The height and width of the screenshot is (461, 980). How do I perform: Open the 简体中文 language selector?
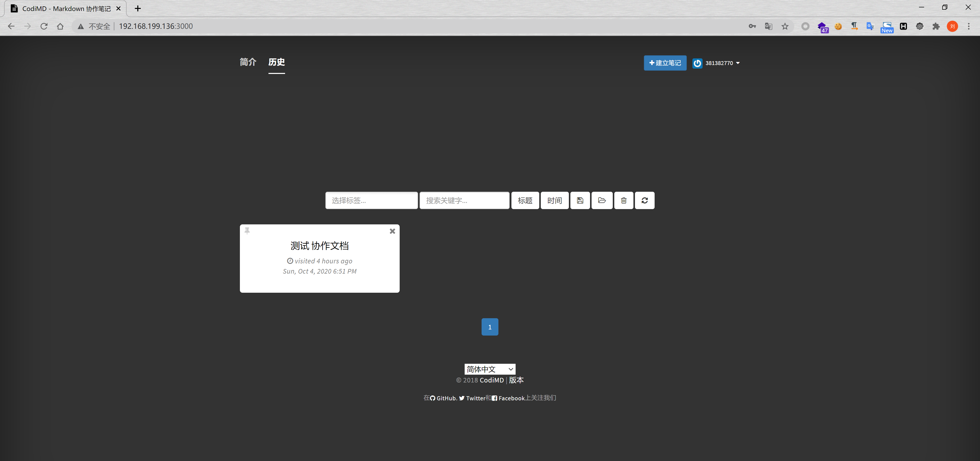point(490,369)
